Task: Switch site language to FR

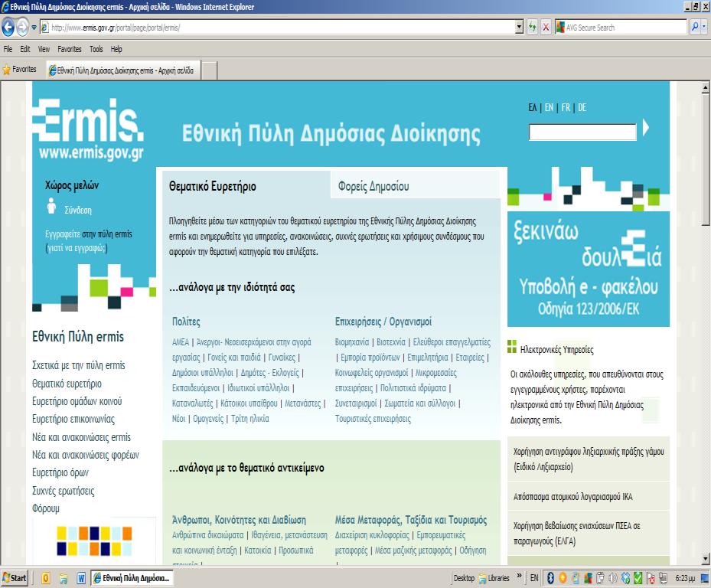Action: (566, 107)
